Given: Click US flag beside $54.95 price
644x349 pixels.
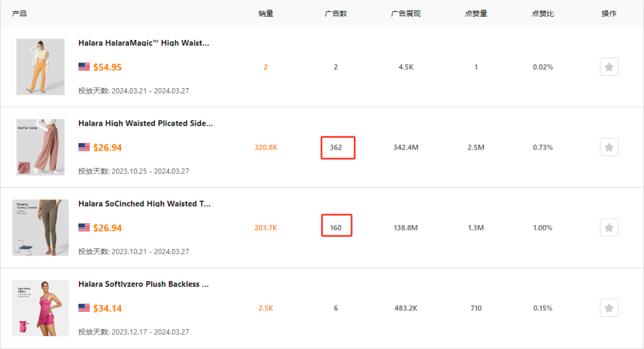Looking at the screenshot, I should pyautogui.click(x=84, y=67).
